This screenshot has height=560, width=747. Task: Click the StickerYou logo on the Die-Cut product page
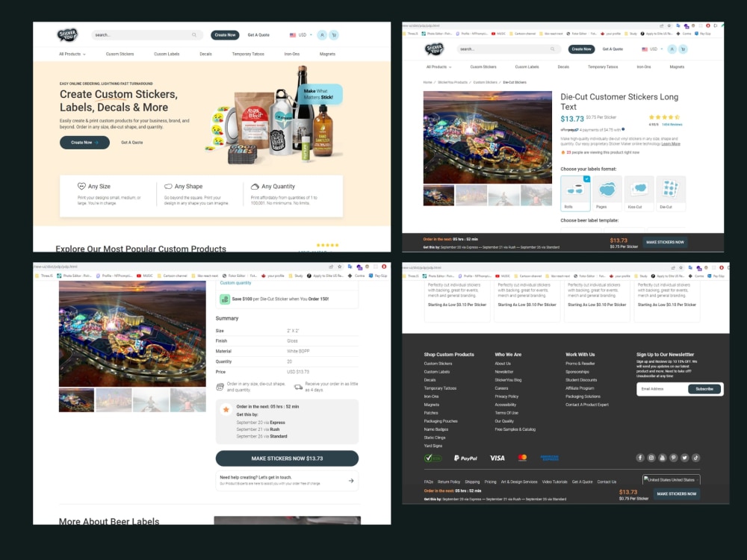click(x=434, y=49)
